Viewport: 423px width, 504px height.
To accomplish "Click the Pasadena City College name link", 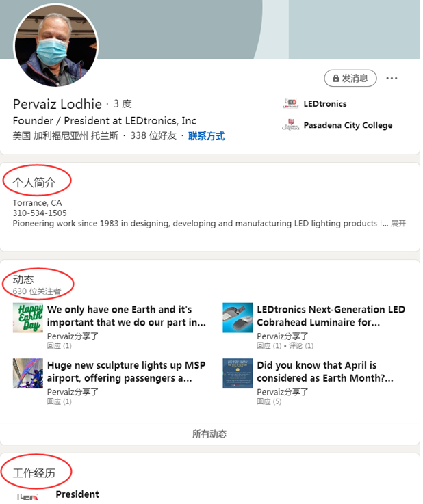I will (x=348, y=125).
